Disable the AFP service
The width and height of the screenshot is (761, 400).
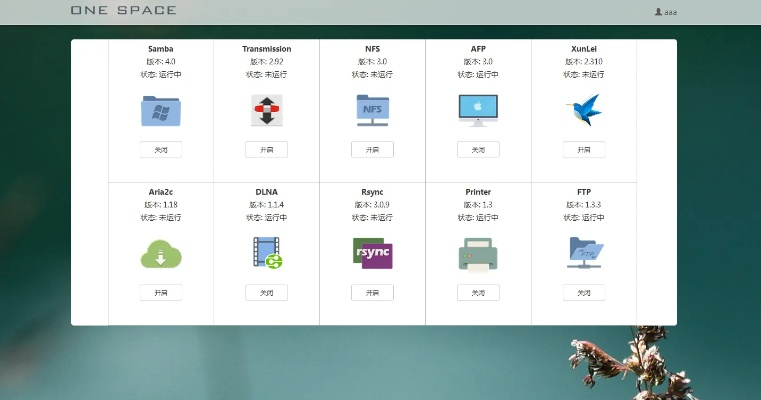[x=478, y=149]
